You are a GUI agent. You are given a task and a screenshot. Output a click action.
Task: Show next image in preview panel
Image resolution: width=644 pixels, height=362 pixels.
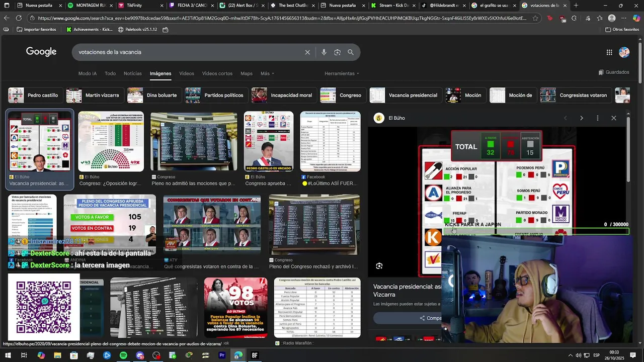click(582, 118)
